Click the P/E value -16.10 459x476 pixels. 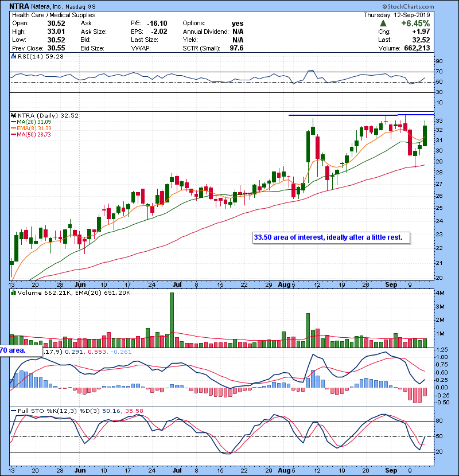pos(157,24)
